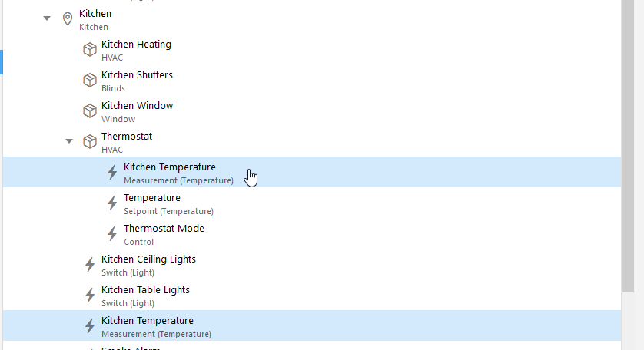644x350 pixels.
Task: Select the Kitchen Heating HVAC item
Action: 136,50
